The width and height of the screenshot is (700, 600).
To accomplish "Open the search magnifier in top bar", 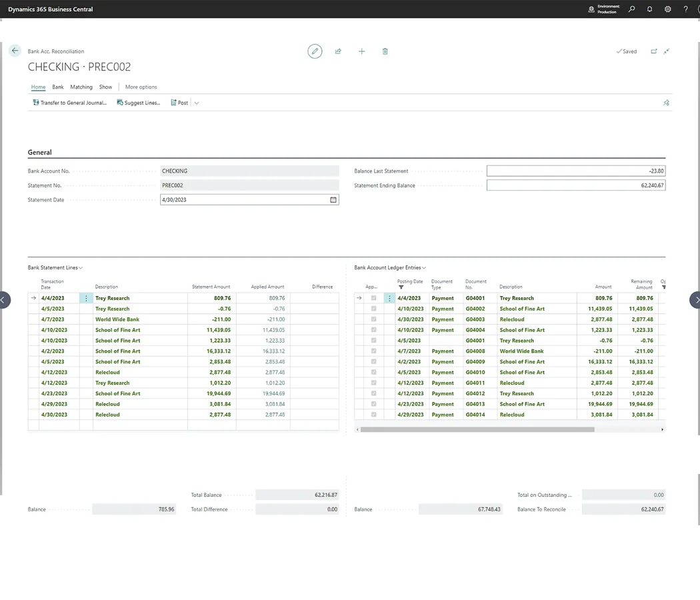I will coord(632,9).
